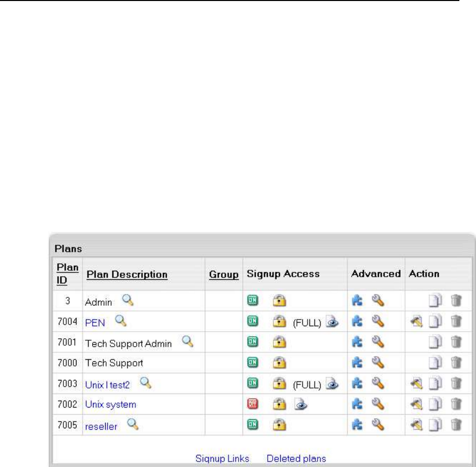Viewport: 476px width, 467px height.
Task: Click the padlock icon in Unix I test2 row
Action: coord(279,383)
